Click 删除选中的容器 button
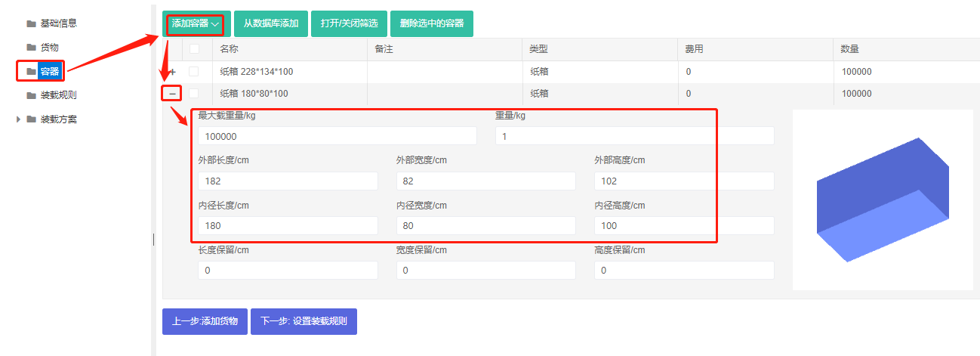 coord(432,24)
